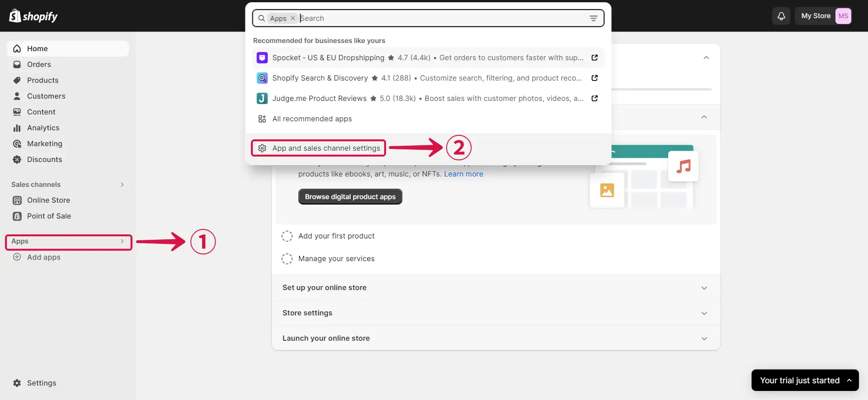The width and height of the screenshot is (868, 400).
Task: Go to Home in sidebar
Action: (68, 49)
